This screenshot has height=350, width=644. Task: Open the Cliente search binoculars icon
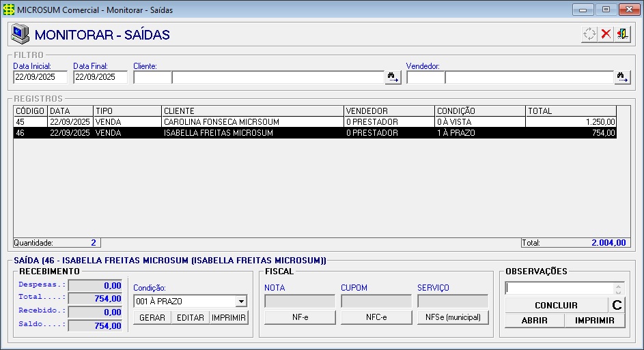tap(393, 77)
